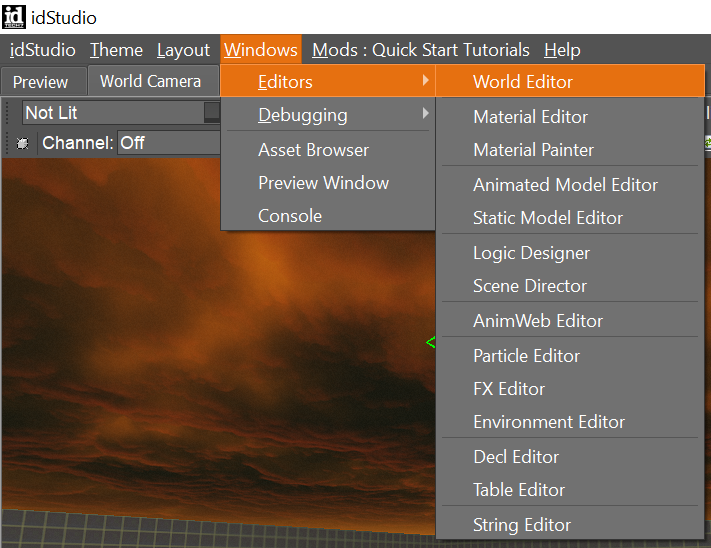Open the Table Editor
This screenshot has width=711, height=548.
click(570, 490)
